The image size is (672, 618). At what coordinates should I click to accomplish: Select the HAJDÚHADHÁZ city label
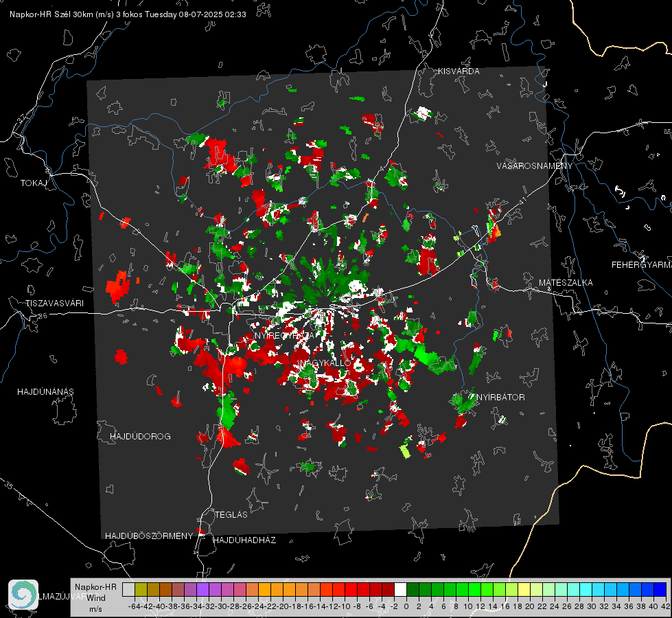click(x=244, y=540)
